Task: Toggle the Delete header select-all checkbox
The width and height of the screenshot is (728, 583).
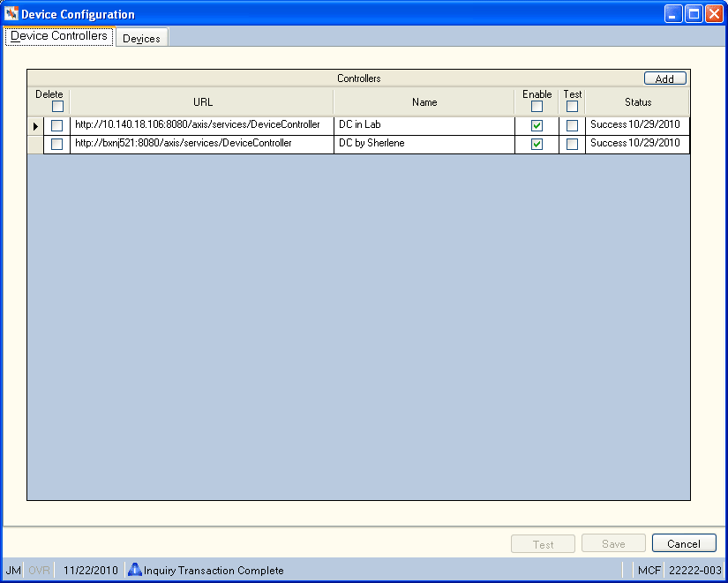Action: coord(57,107)
